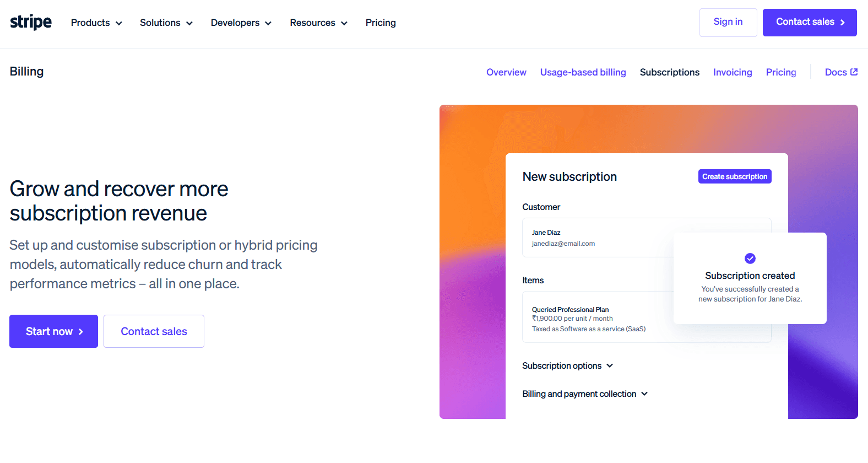Image resolution: width=868 pixels, height=463 pixels.
Task: Open the Billing Overview tab
Action: (506, 72)
